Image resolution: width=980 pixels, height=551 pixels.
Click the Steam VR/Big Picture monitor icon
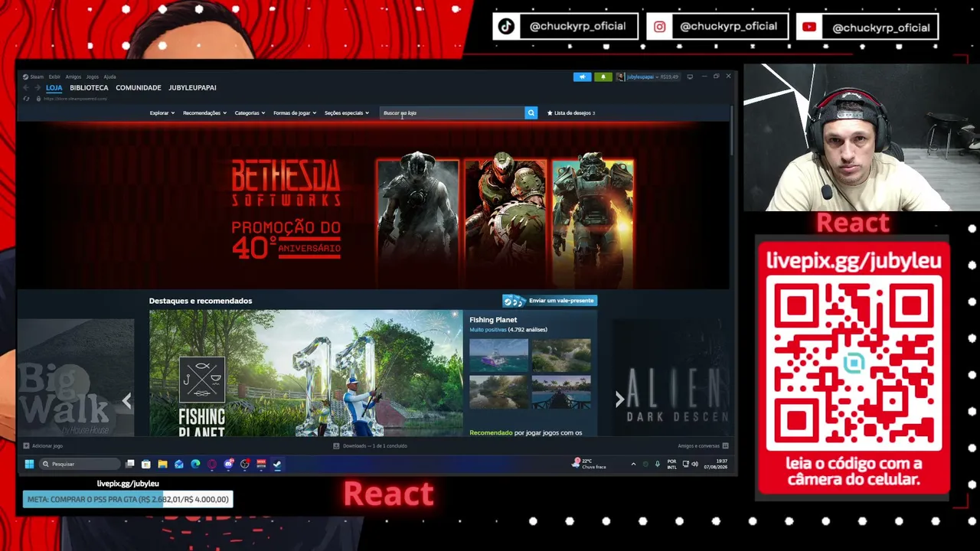[690, 77]
